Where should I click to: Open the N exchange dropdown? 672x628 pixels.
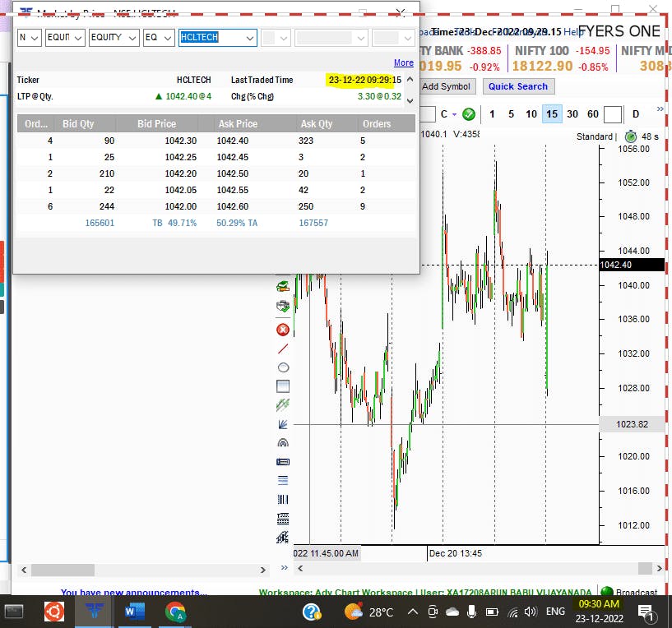[29, 38]
